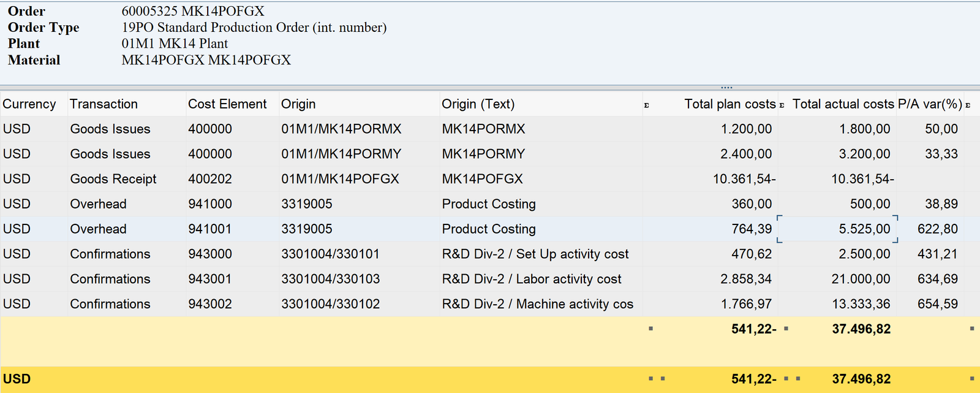This screenshot has width=980, height=393.
Task: Click the marker at right end of USD total row
Action: (972, 379)
